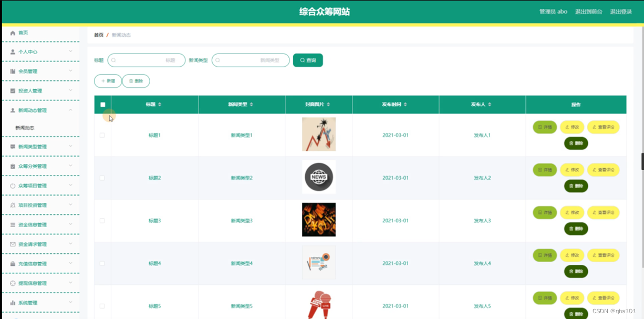Collapse the 新闻动态管理 menu section
This screenshot has width=644, height=319.
click(x=39, y=110)
